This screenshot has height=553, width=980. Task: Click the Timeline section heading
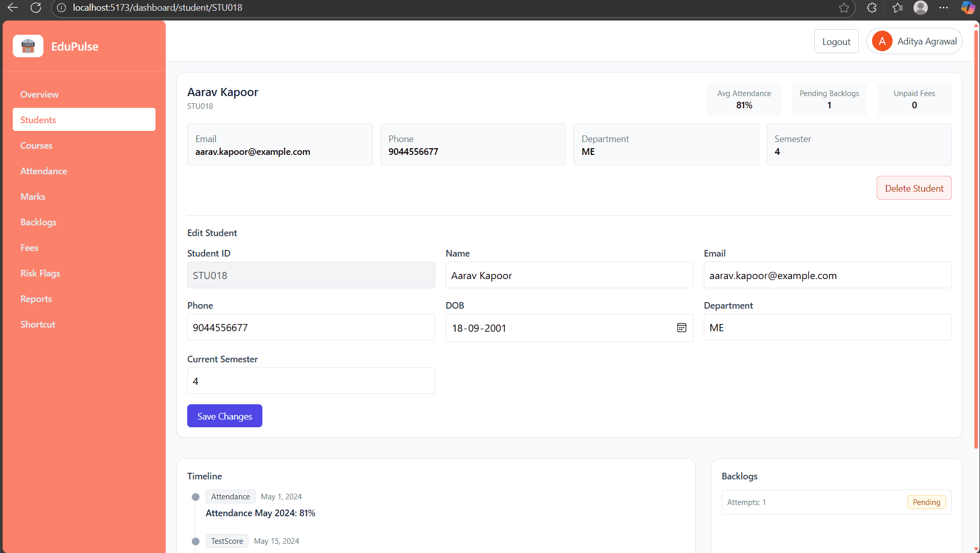point(205,476)
